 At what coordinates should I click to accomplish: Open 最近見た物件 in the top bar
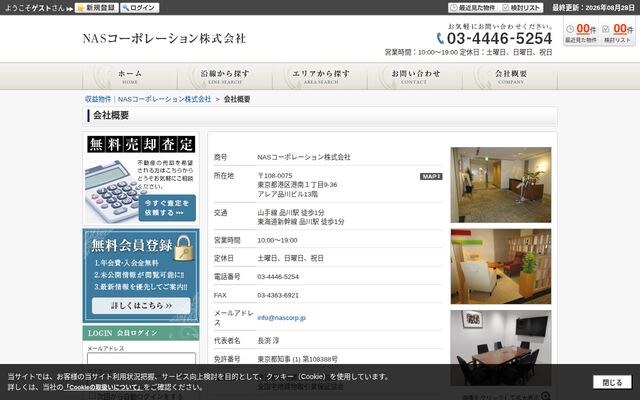tap(473, 8)
